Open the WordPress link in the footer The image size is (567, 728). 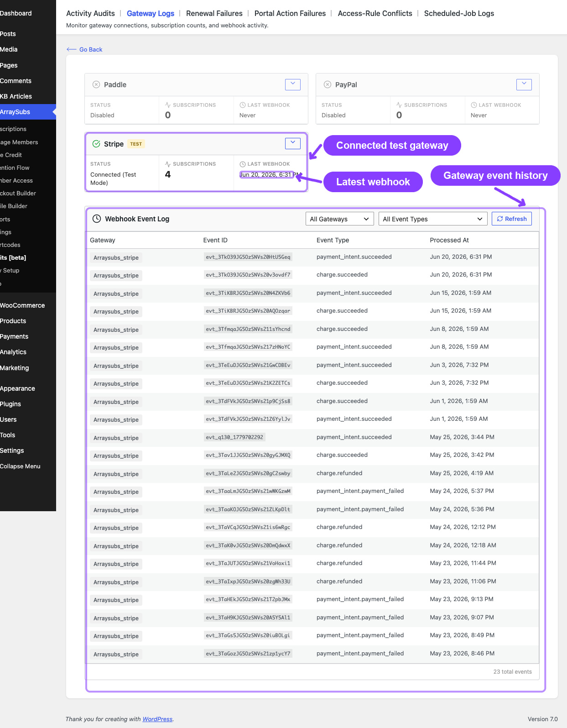(157, 719)
